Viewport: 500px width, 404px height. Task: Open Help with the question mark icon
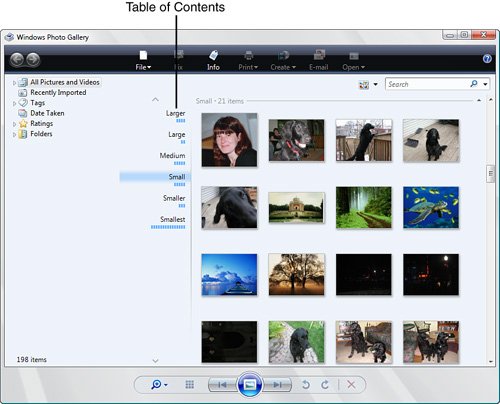pyautogui.click(x=487, y=59)
